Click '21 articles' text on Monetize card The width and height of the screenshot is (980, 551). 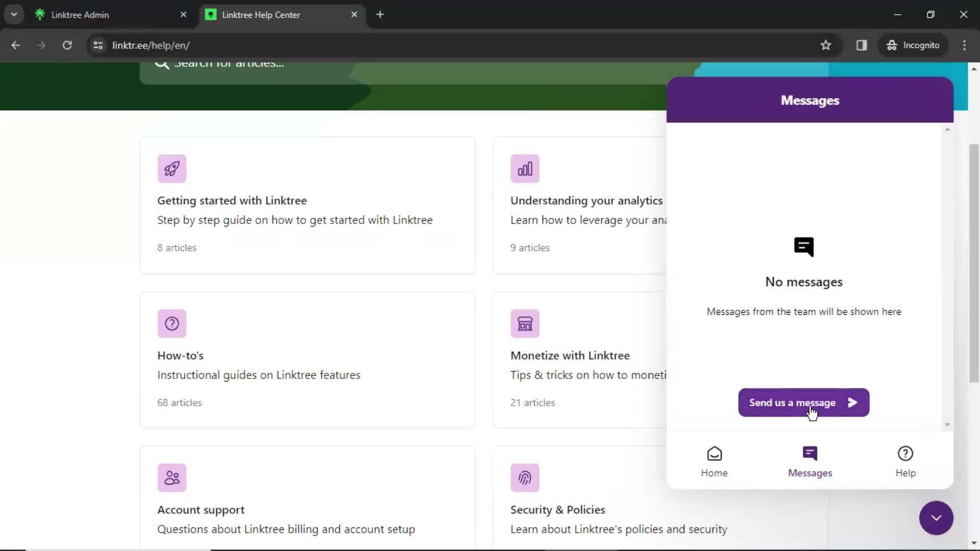[532, 403]
